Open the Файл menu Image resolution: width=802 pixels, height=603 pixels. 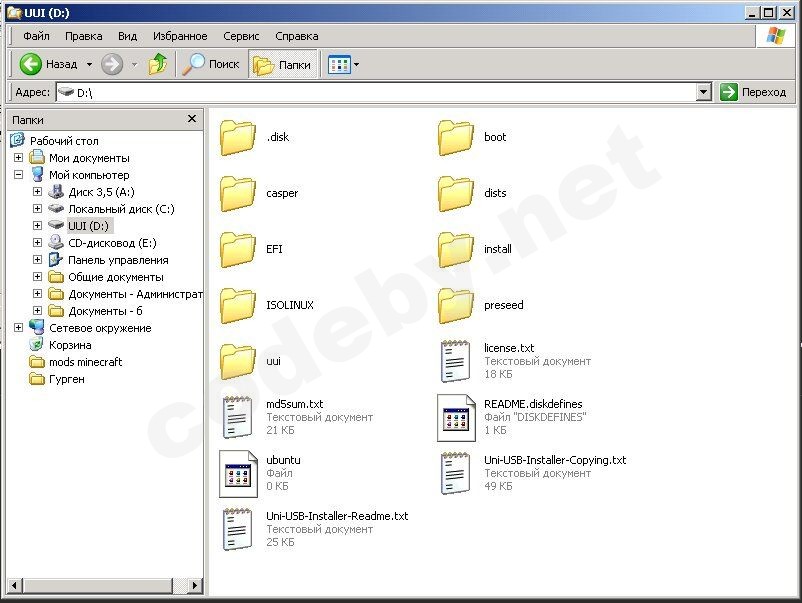[36, 36]
